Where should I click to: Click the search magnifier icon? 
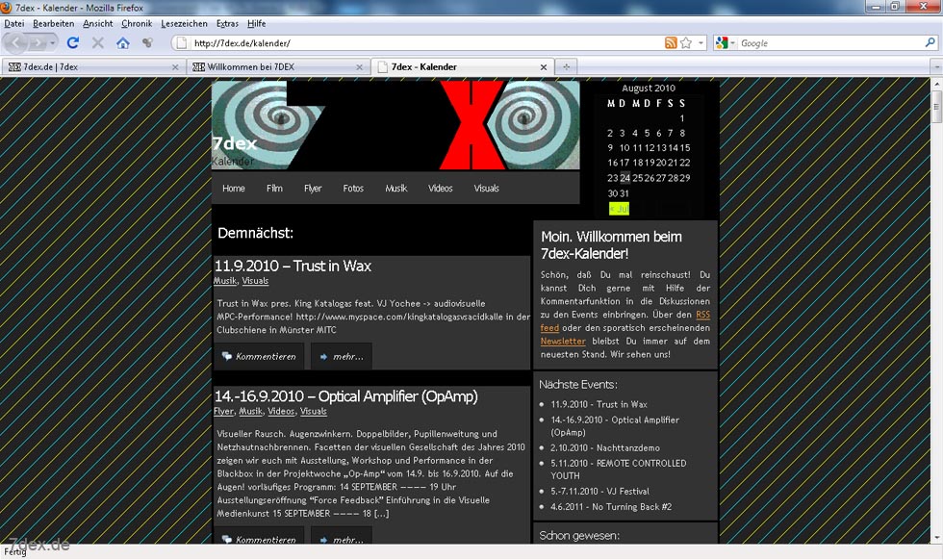click(930, 42)
